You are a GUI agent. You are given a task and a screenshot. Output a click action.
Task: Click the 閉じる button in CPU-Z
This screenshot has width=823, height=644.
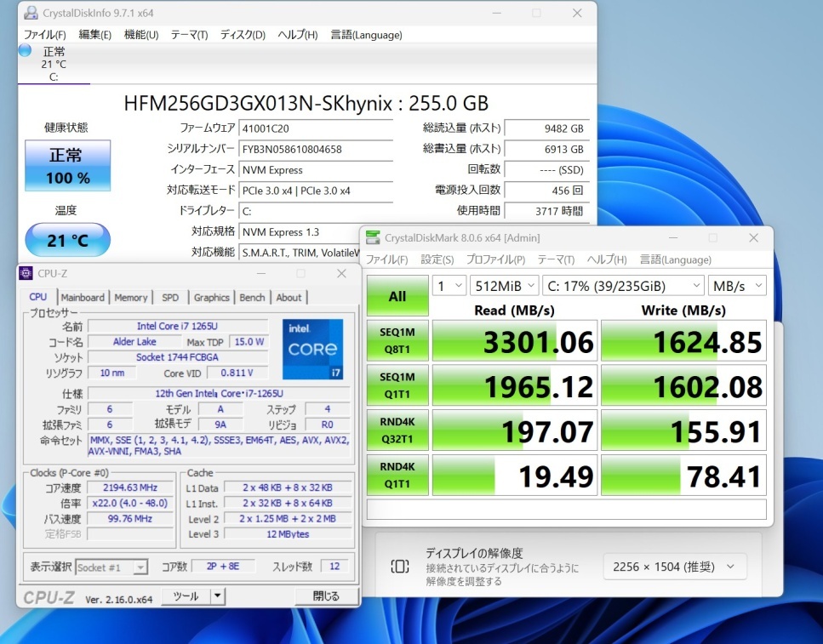pyautogui.click(x=325, y=596)
